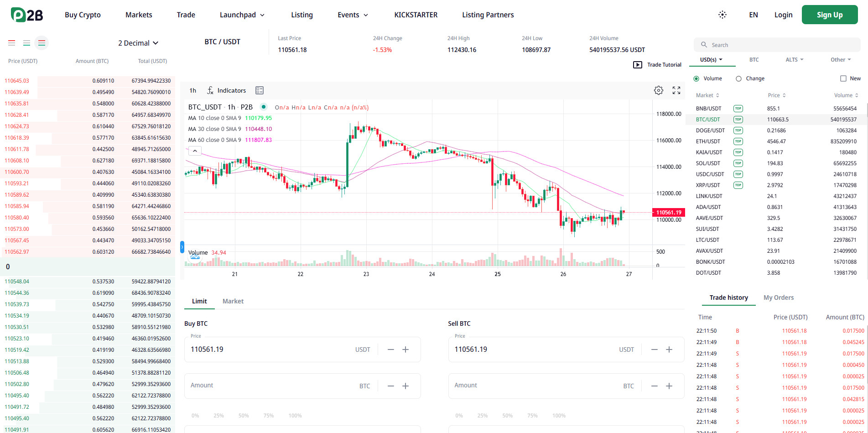This screenshot has width=868, height=433.
Task: Collapse the chart legend chevron
Action: (195, 151)
